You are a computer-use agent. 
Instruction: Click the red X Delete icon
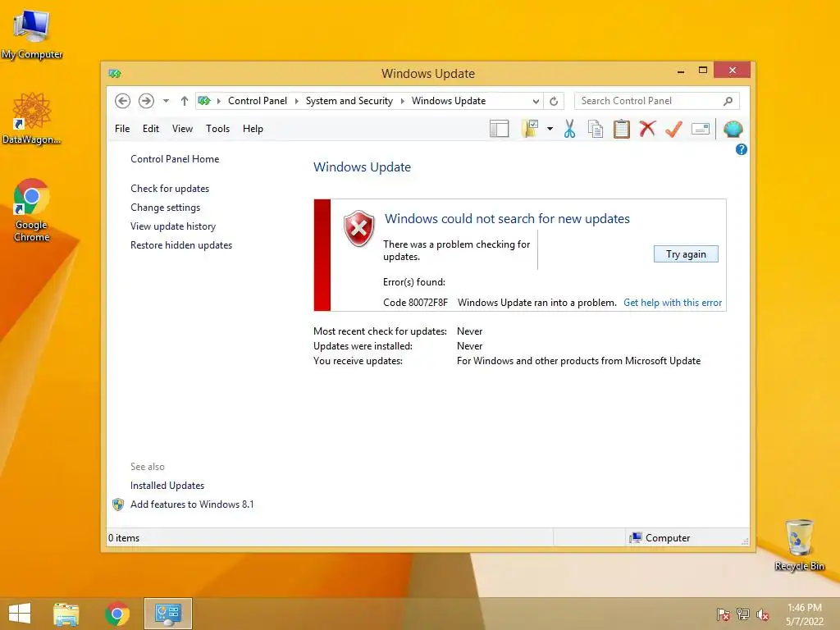[648, 129]
